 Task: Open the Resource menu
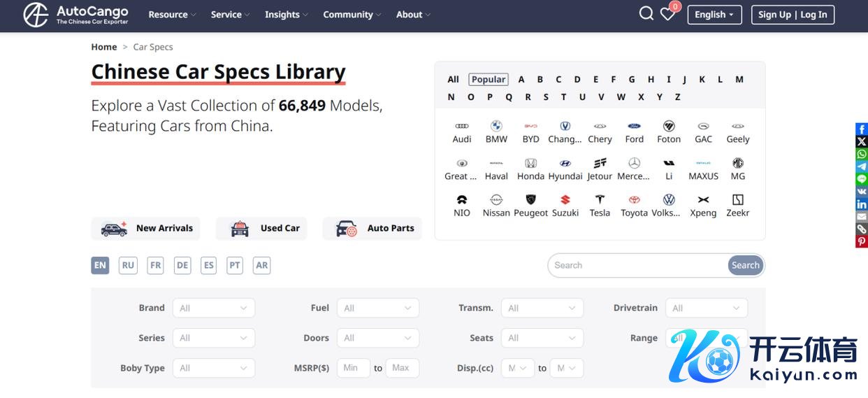172,15
